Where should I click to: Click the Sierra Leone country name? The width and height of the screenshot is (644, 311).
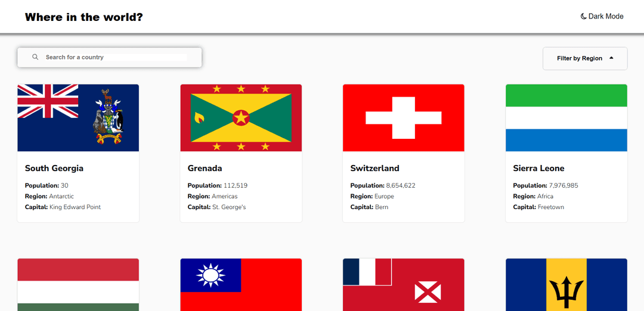click(538, 168)
